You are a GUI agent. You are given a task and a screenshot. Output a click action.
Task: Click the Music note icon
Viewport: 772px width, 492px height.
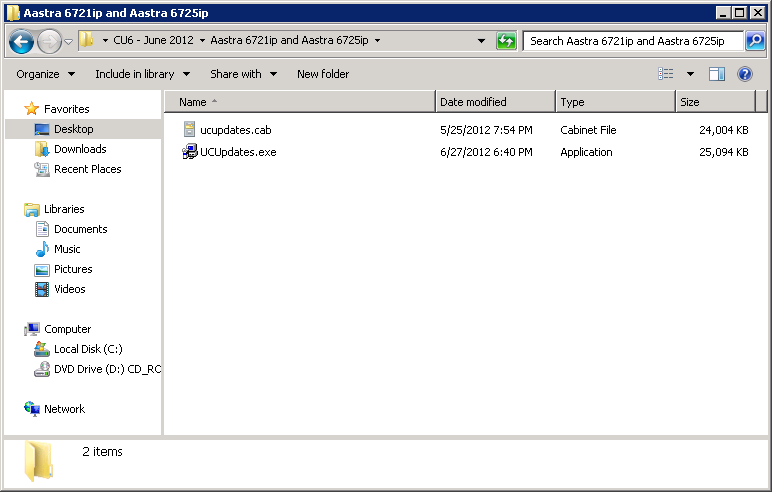coord(42,249)
